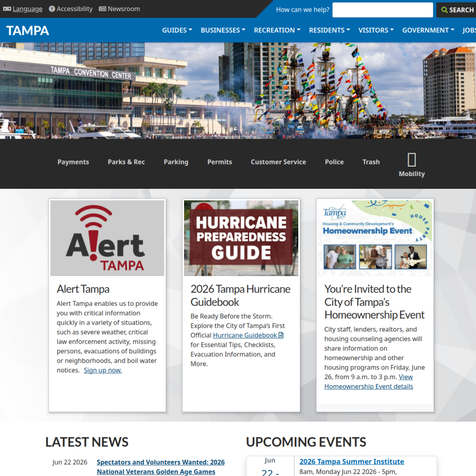The width and height of the screenshot is (476, 476).
Task: Click the document icon after Hurricane Guidebook
Action: [x=281, y=335]
